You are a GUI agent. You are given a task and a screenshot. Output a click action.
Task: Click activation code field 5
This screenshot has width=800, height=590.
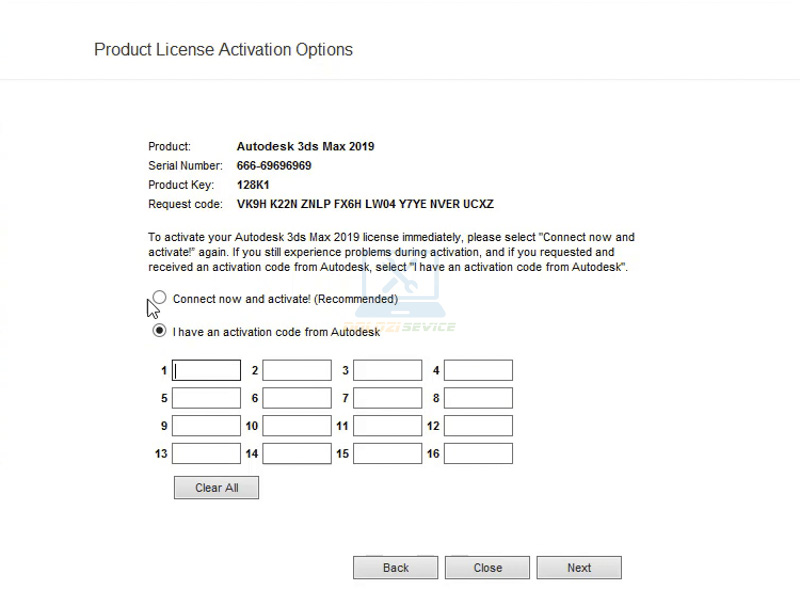(207, 398)
